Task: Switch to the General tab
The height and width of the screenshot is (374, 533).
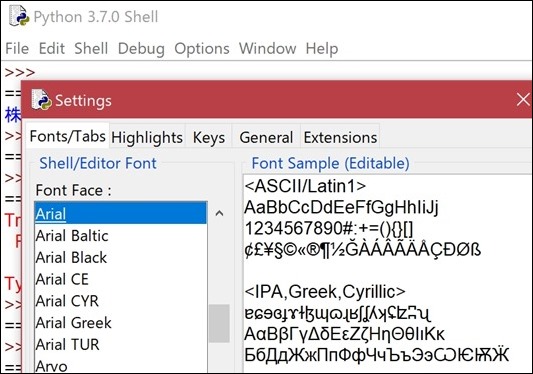Action: [266, 138]
